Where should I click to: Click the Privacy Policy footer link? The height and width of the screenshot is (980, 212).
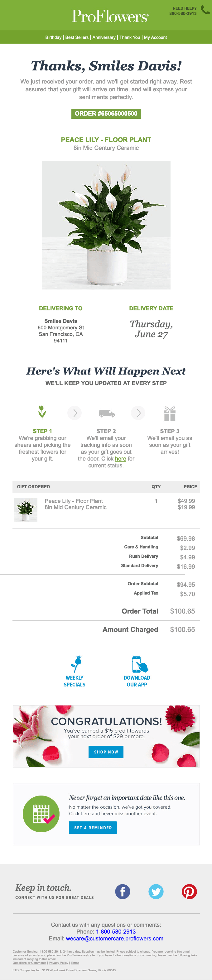[58, 963]
